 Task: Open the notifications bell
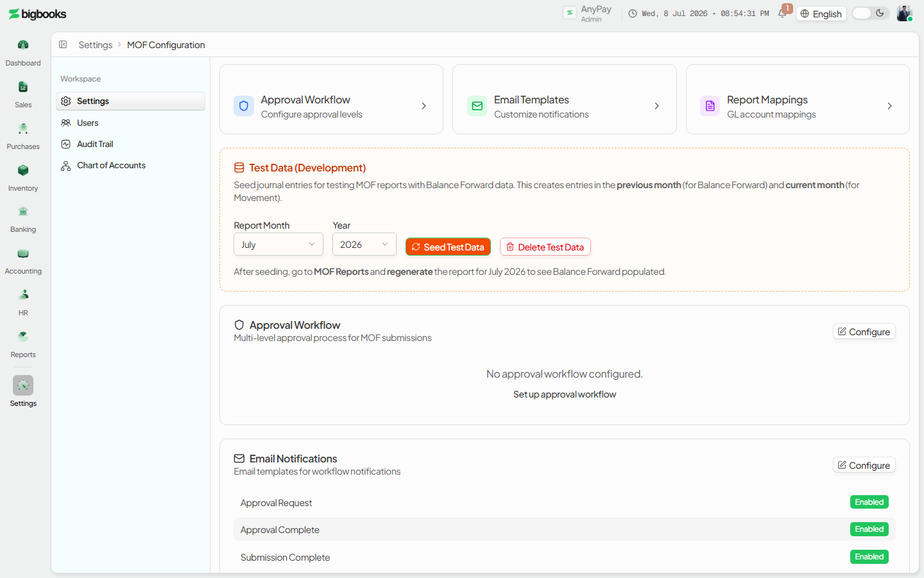tap(782, 13)
